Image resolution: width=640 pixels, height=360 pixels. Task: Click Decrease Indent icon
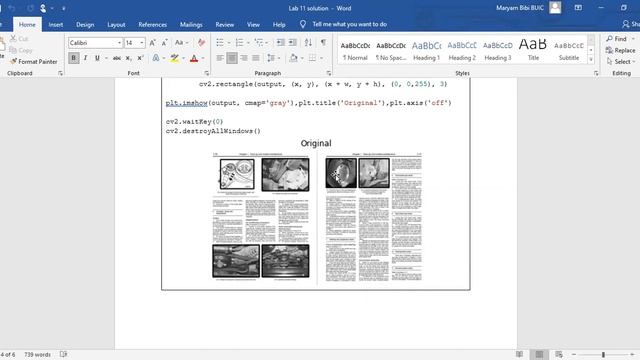[281, 42]
